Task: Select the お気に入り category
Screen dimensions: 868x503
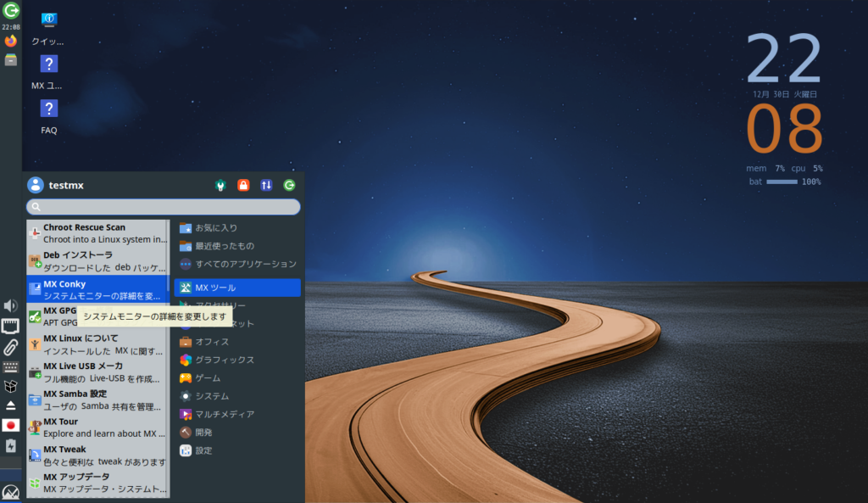Action: pos(216,228)
